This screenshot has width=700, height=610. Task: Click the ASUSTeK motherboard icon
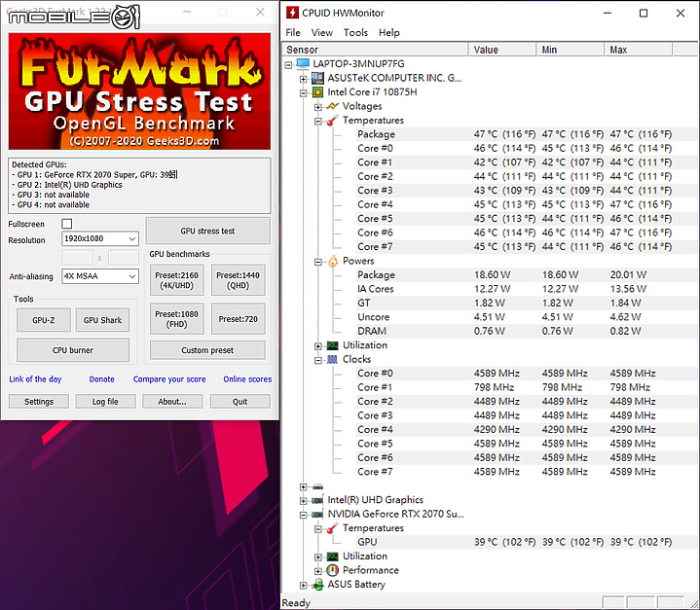pyautogui.click(x=317, y=78)
